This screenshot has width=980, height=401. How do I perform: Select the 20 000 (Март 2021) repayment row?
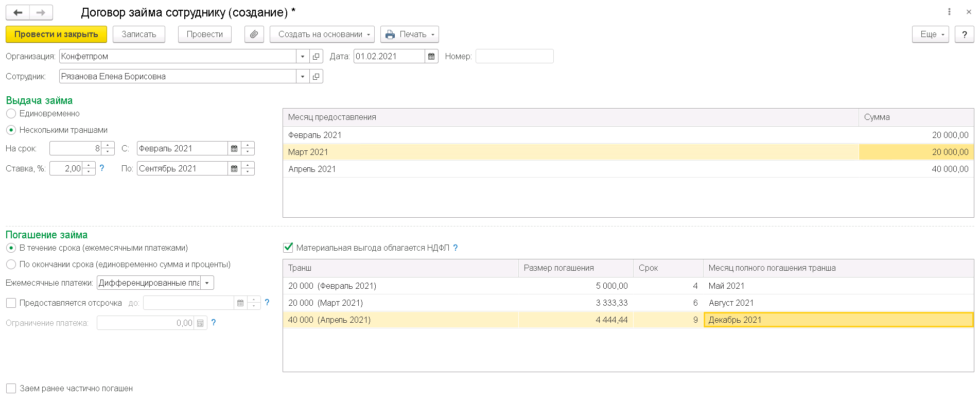click(x=628, y=303)
